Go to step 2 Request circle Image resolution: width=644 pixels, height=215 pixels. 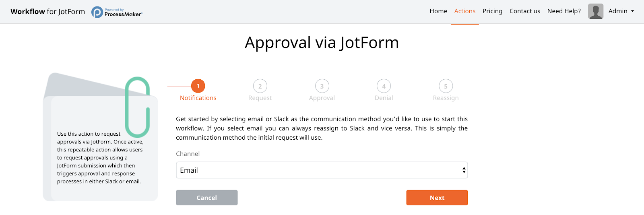point(260,86)
